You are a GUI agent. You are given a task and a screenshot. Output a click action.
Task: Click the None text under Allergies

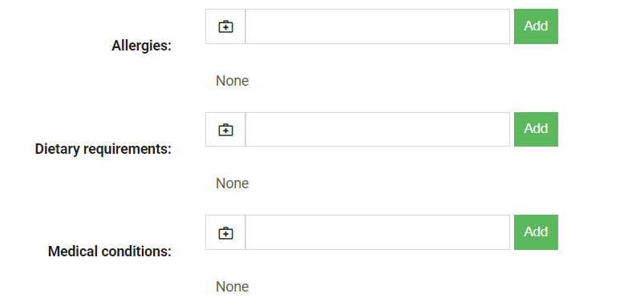tap(232, 81)
